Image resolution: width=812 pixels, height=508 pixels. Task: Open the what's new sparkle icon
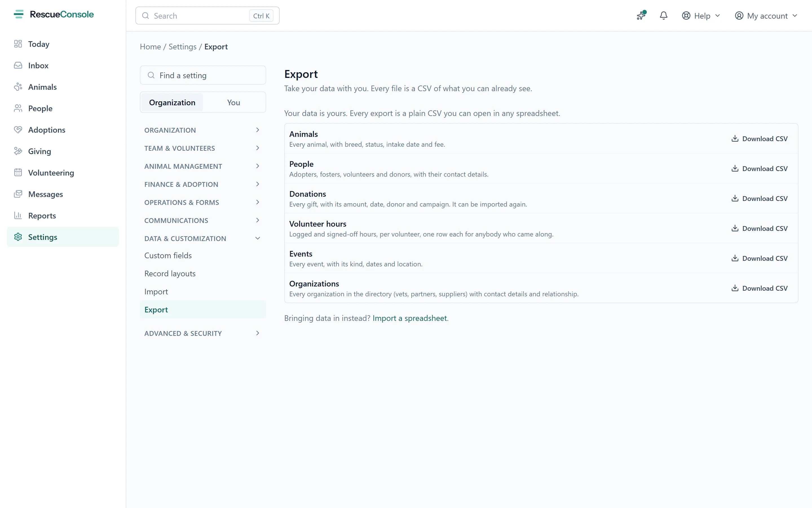tap(641, 16)
